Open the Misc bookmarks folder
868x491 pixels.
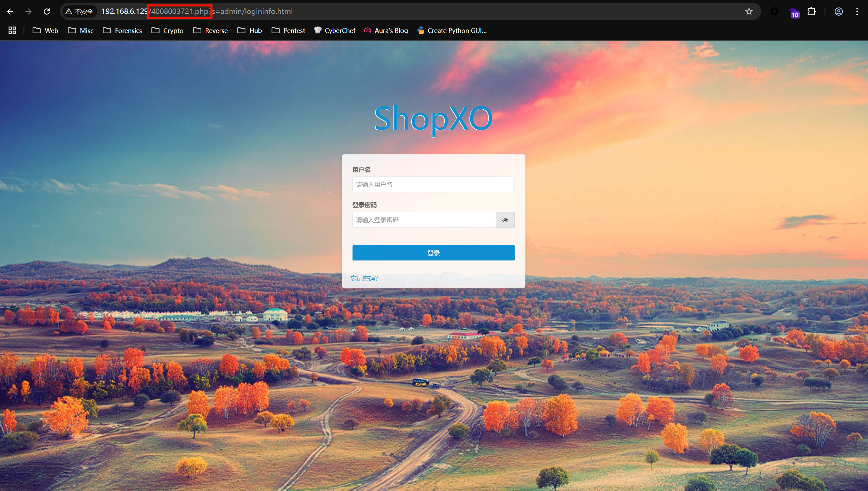[x=81, y=31]
